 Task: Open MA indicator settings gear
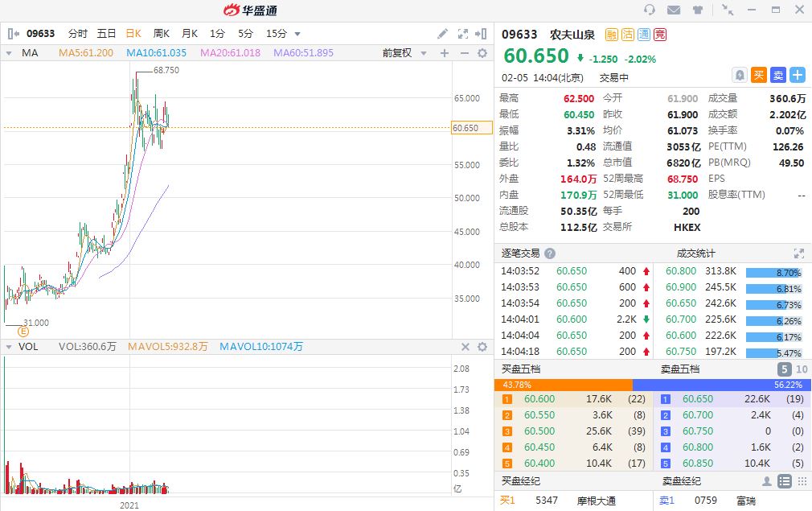coord(482,53)
